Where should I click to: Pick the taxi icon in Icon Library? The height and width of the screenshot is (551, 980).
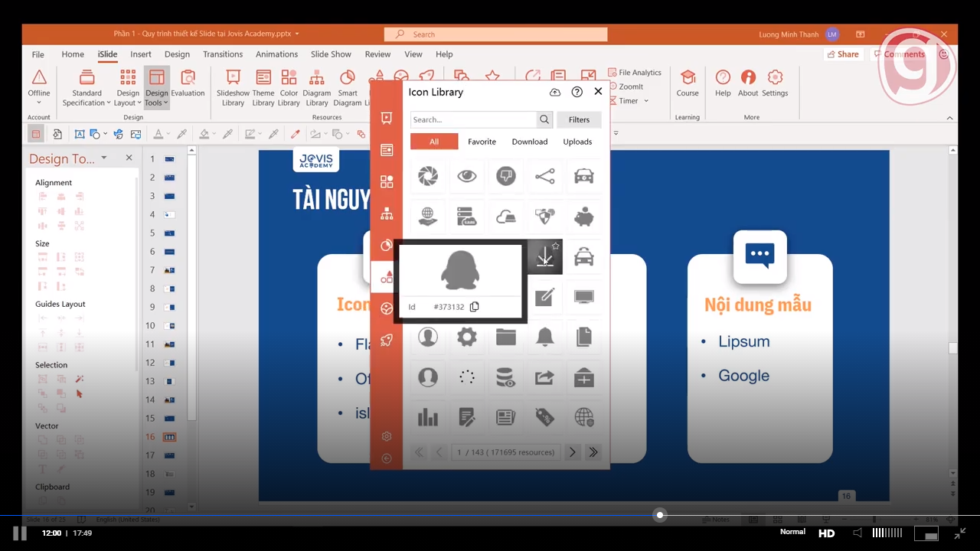pyautogui.click(x=584, y=257)
